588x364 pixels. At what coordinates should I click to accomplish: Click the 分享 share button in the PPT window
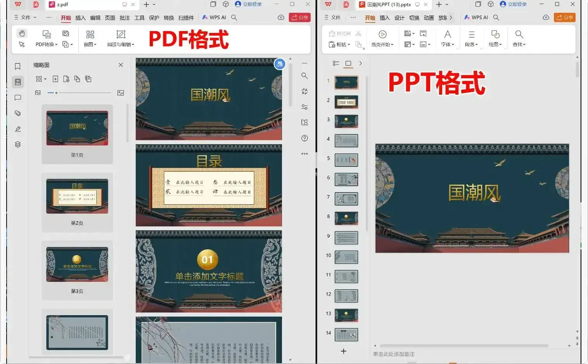point(565,17)
